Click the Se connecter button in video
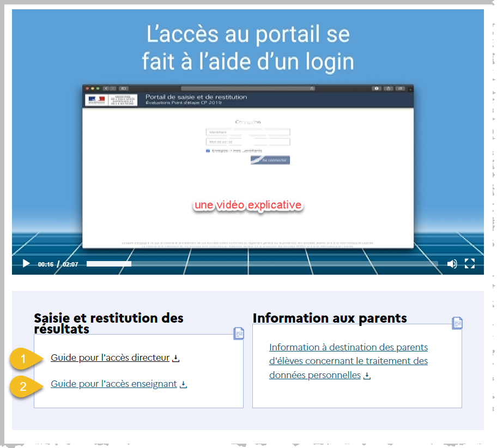 coord(270,160)
